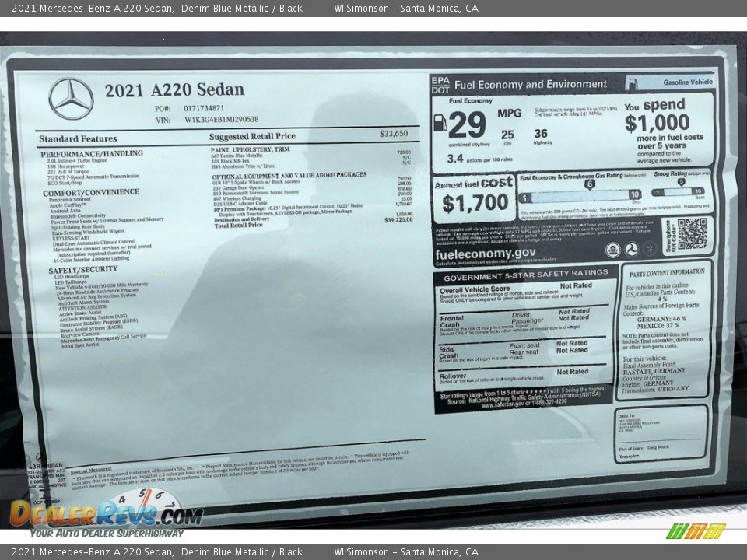Click 'RASTATT, GERMANY' assembly point

point(654,371)
